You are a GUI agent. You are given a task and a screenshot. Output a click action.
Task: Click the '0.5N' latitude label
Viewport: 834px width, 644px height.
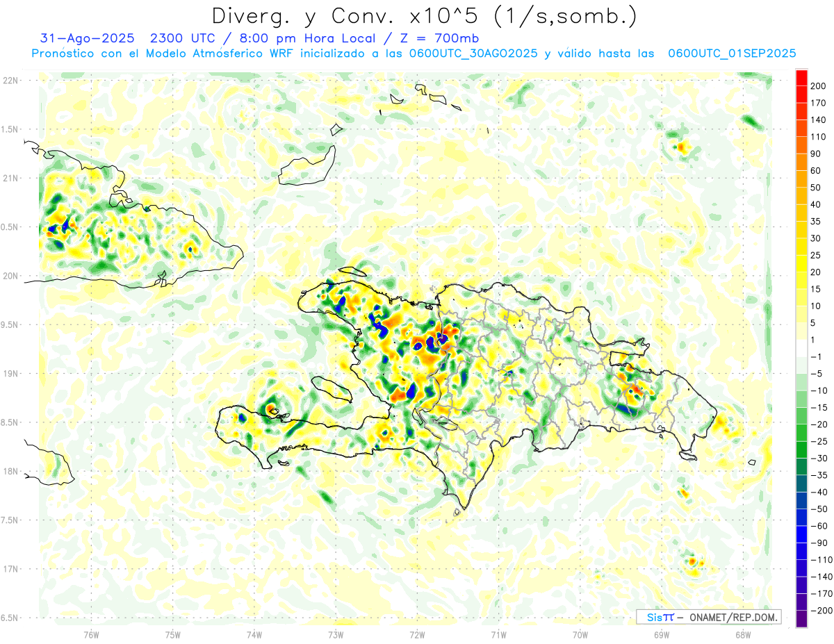[x=10, y=227]
